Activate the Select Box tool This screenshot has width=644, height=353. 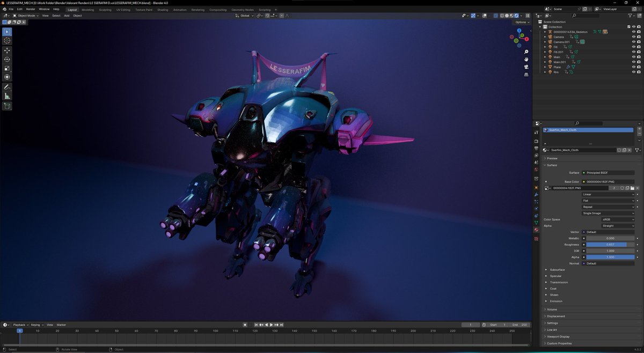(x=8, y=32)
